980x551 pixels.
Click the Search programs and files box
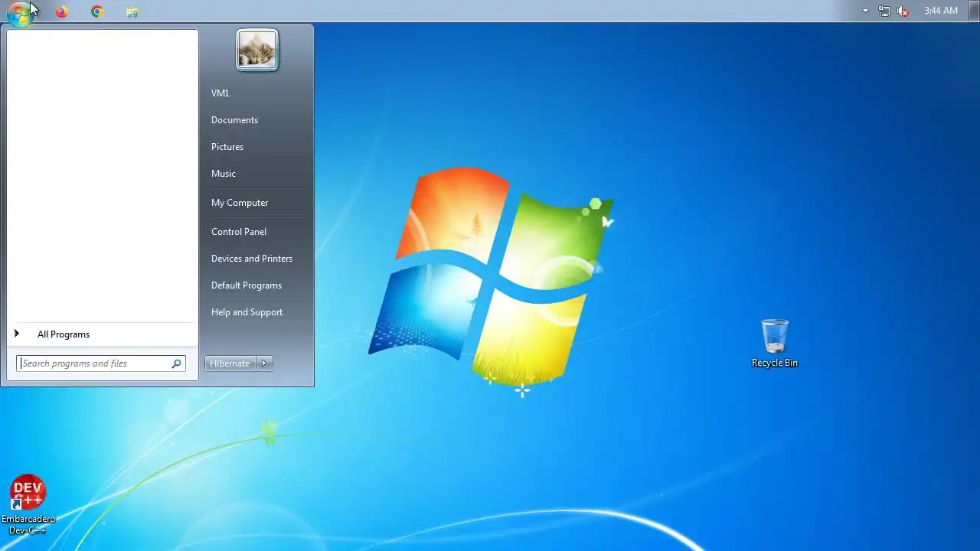(x=101, y=364)
